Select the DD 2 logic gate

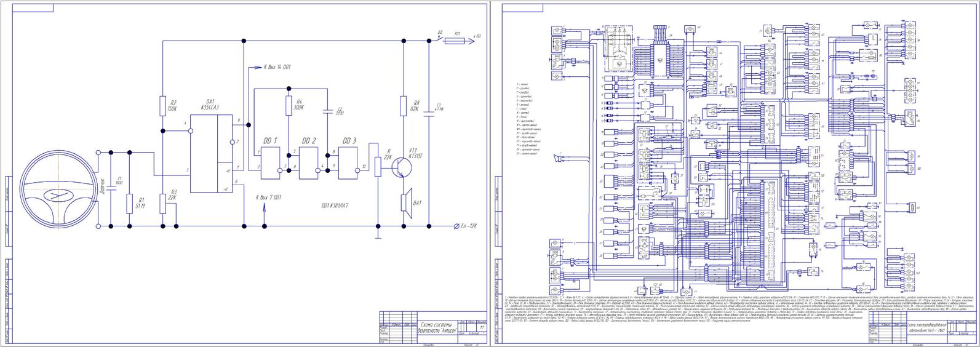click(x=310, y=162)
